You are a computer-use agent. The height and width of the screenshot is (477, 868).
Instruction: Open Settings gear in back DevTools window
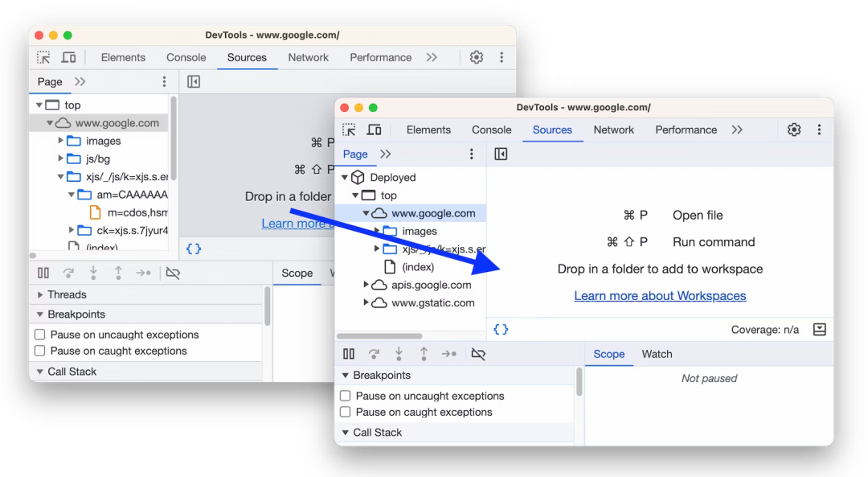(476, 57)
